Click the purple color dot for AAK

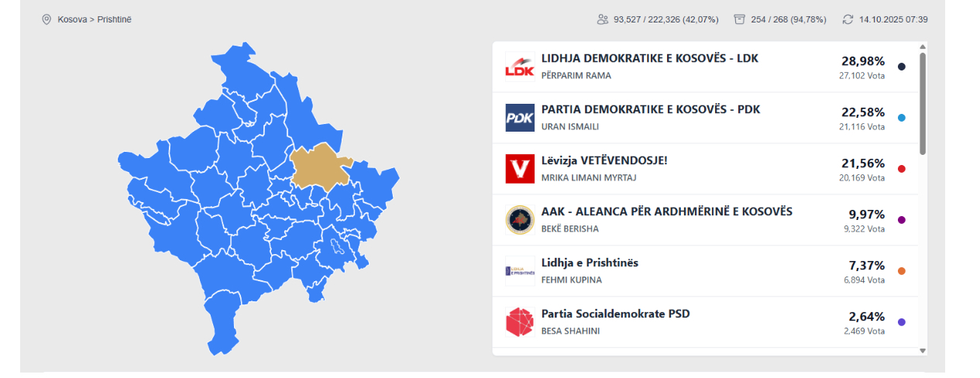[902, 220]
